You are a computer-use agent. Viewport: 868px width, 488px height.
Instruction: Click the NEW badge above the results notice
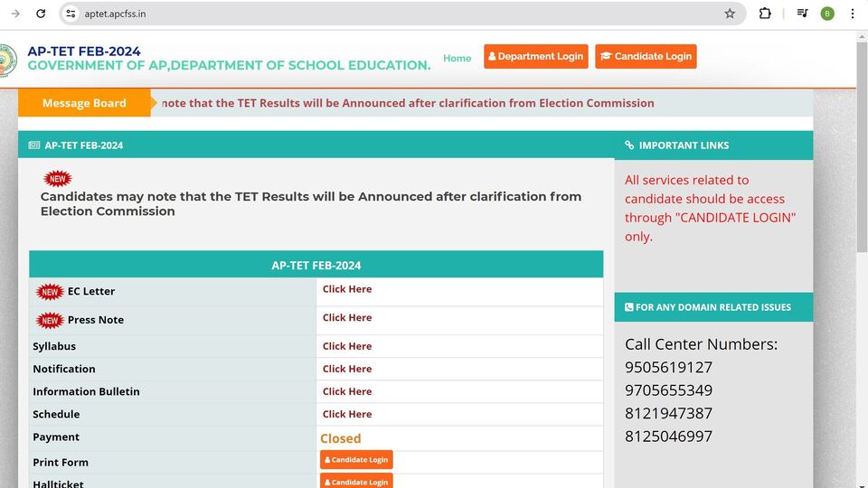(x=58, y=179)
